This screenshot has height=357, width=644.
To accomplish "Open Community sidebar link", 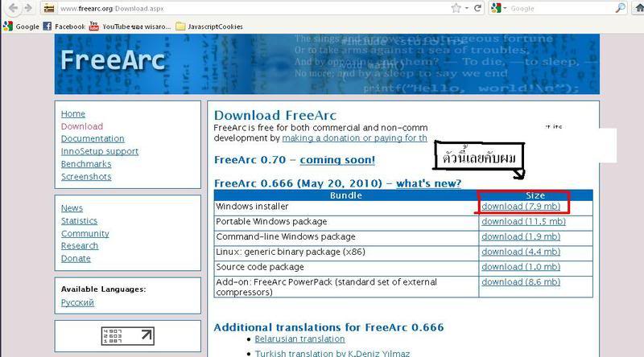I will tap(85, 233).
